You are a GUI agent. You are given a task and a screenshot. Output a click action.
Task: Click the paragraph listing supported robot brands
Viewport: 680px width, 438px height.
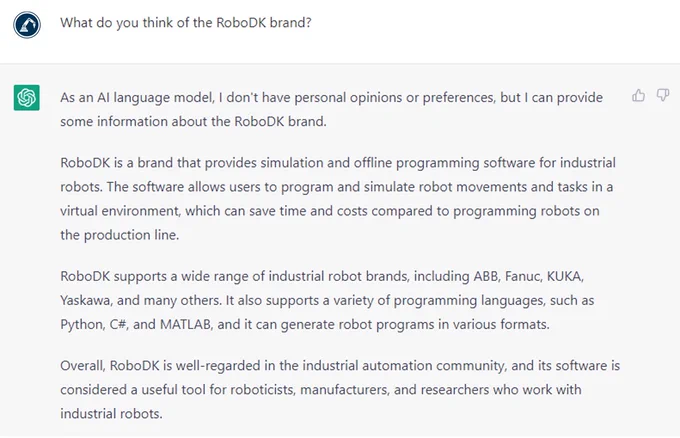tap(327, 300)
